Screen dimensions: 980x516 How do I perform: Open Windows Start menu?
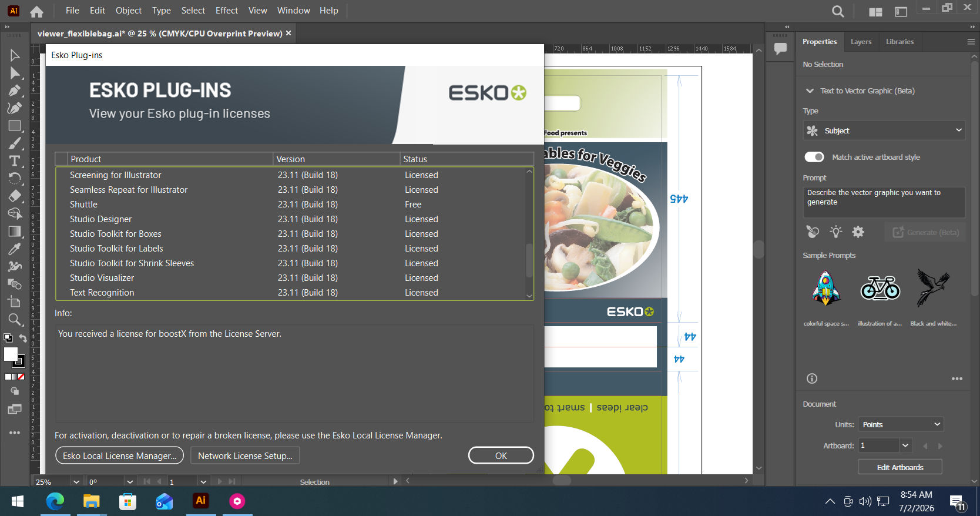coord(18,501)
